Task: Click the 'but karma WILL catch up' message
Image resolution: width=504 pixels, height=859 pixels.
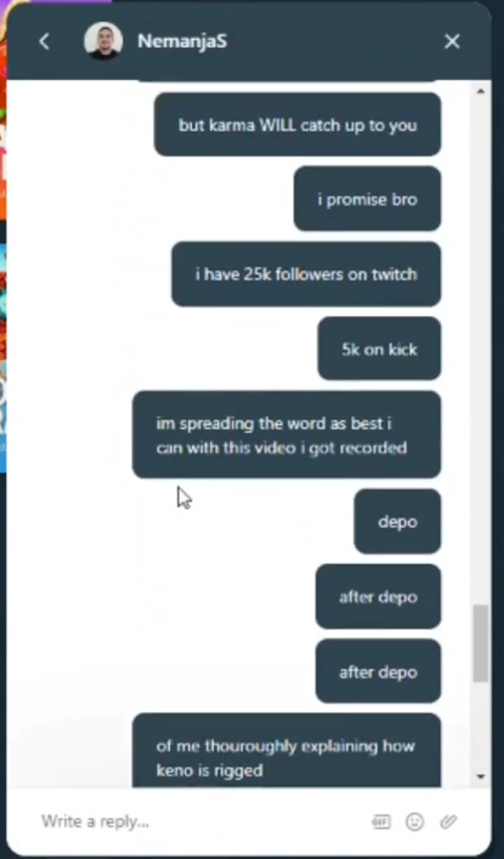Action: tap(297, 124)
